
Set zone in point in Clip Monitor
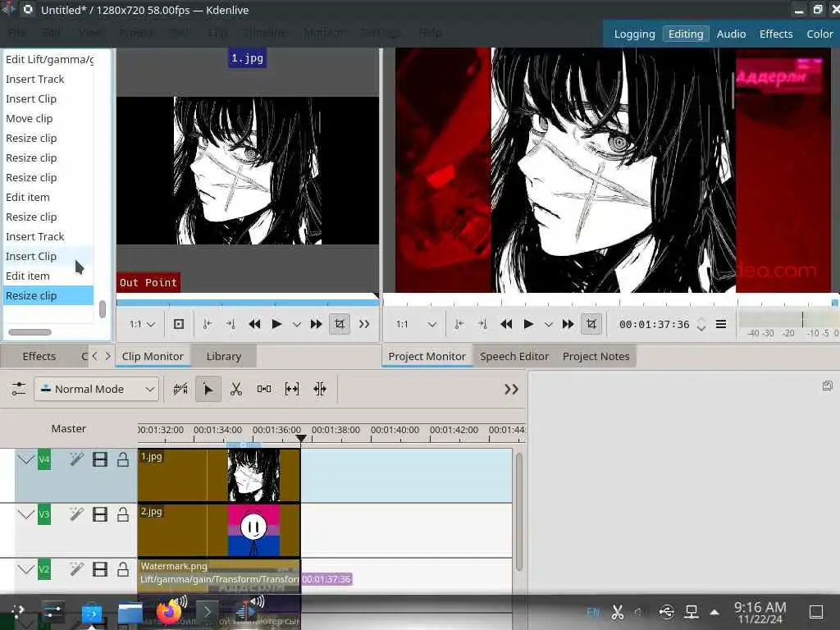208,324
